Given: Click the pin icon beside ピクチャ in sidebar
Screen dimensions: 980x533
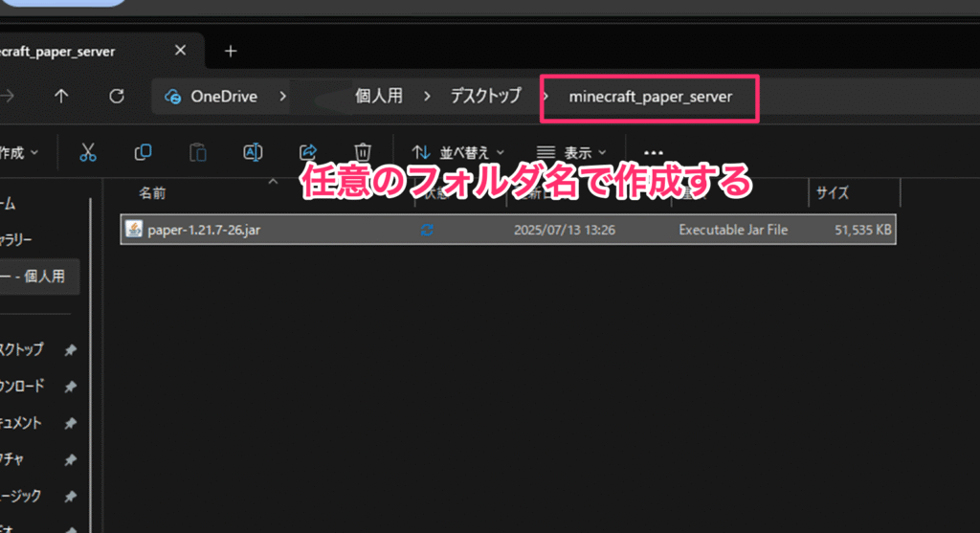Looking at the screenshot, I should (x=71, y=460).
